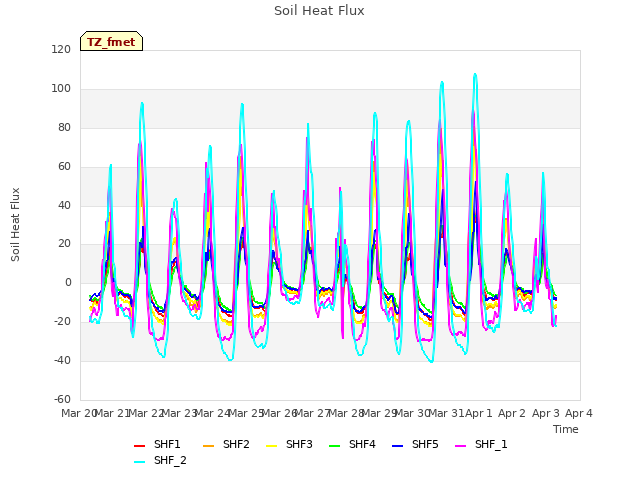Click the cyan peak near 108 on Apr 1
Viewport: 640px width, 480px height.
pos(475,74)
